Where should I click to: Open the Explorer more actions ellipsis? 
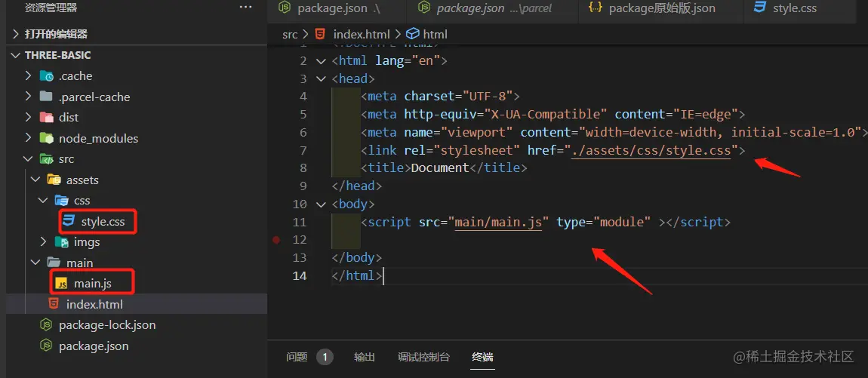click(245, 8)
